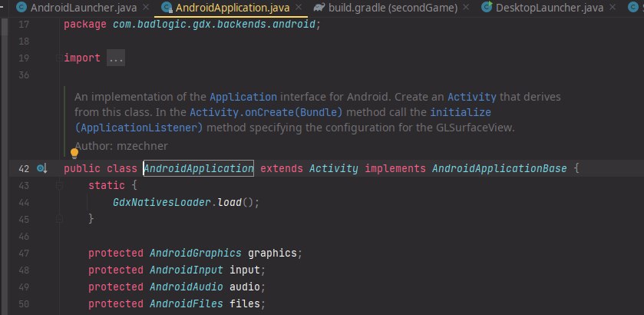The height and width of the screenshot is (315, 644).
Task: Click line number 42 in the gutter
Action: pos(24,168)
